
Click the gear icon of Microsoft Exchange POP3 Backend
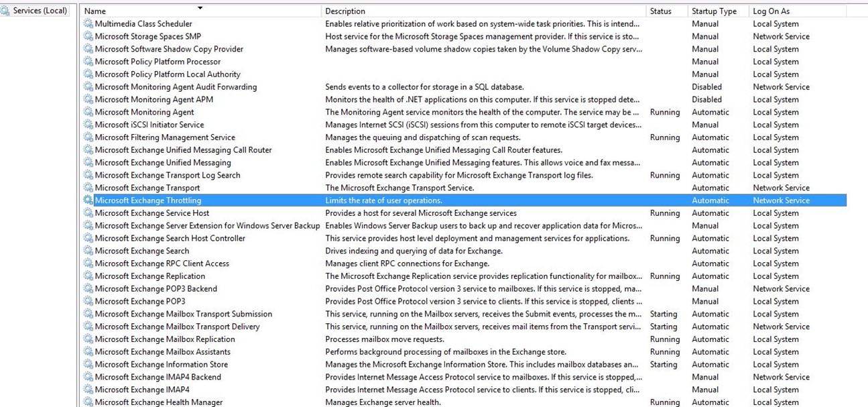[88, 288]
